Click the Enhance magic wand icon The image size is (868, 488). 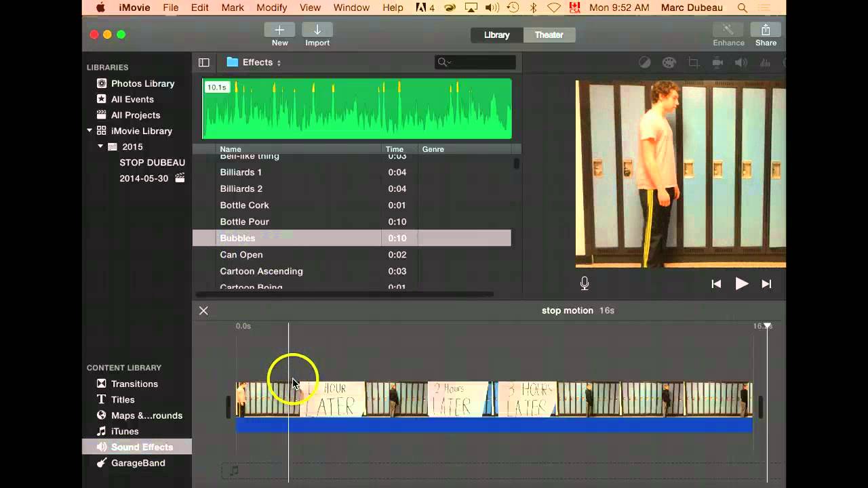728,30
